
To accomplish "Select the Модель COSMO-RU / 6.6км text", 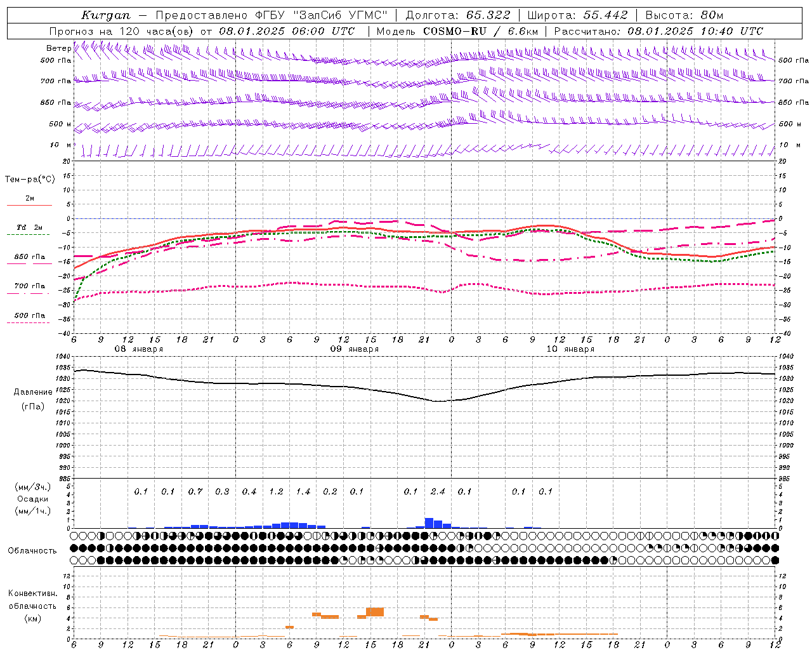I will click(x=457, y=31).
